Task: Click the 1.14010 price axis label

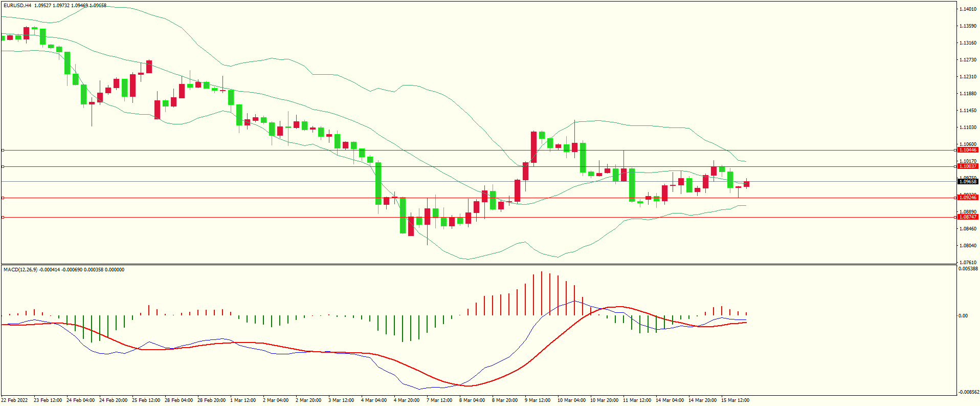Action: pyautogui.click(x=968, y=9)
